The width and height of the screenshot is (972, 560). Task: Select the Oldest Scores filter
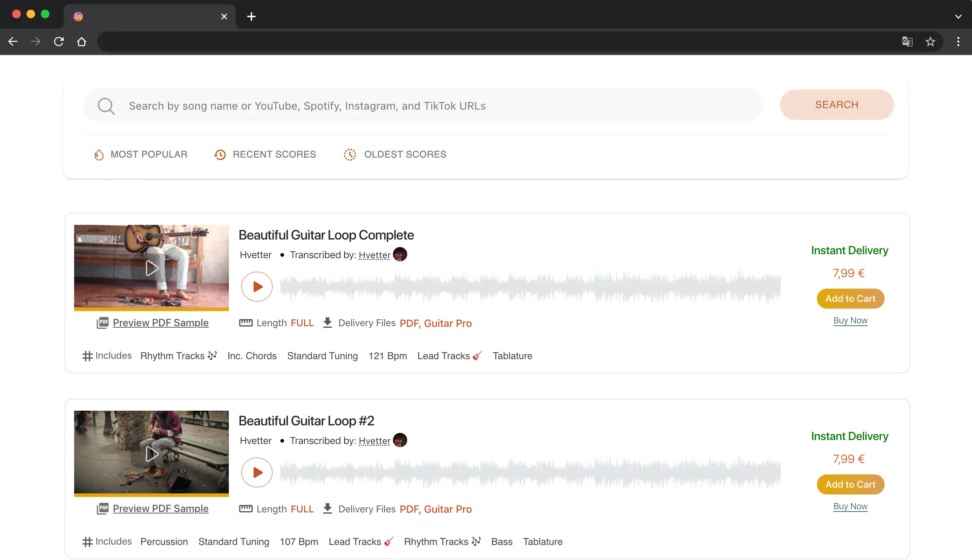click(395, 154)
